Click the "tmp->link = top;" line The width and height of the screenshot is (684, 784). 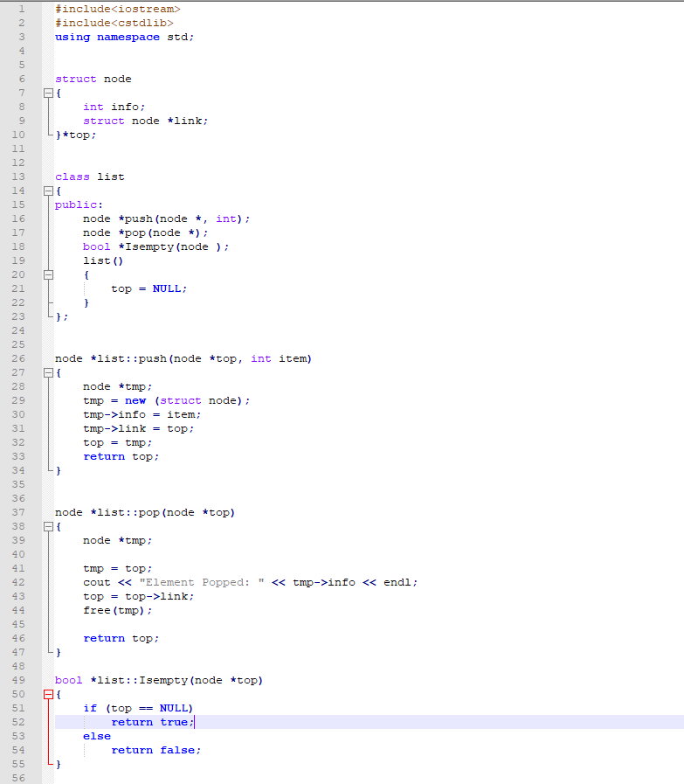click(x=138, y=428)
